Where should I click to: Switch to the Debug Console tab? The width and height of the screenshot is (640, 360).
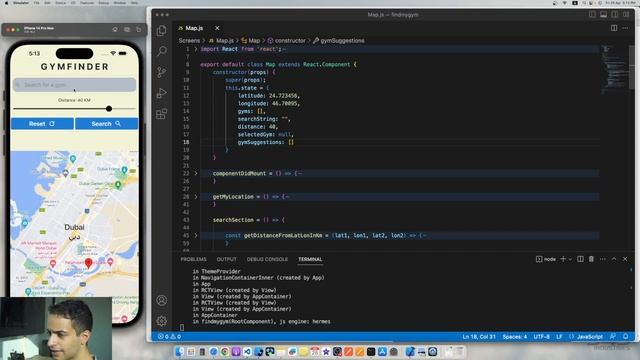point(267,259)
